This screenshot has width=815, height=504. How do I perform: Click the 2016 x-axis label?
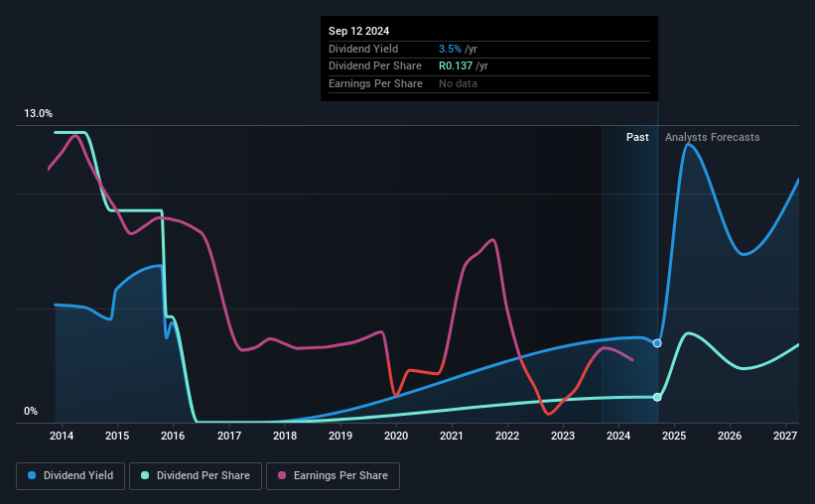(x=173, y=436)
